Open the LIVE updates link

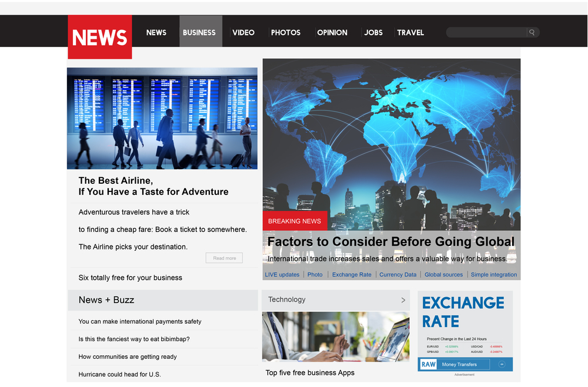tap(282, 275)
